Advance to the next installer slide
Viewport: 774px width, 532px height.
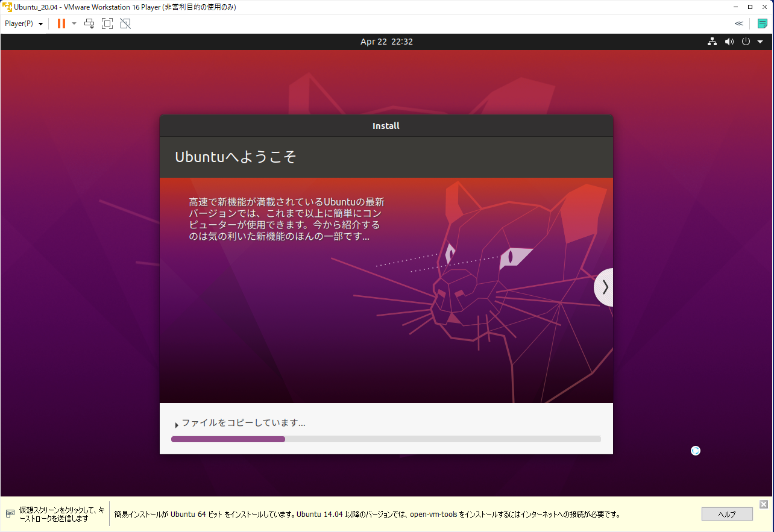[x=604, y=287]
